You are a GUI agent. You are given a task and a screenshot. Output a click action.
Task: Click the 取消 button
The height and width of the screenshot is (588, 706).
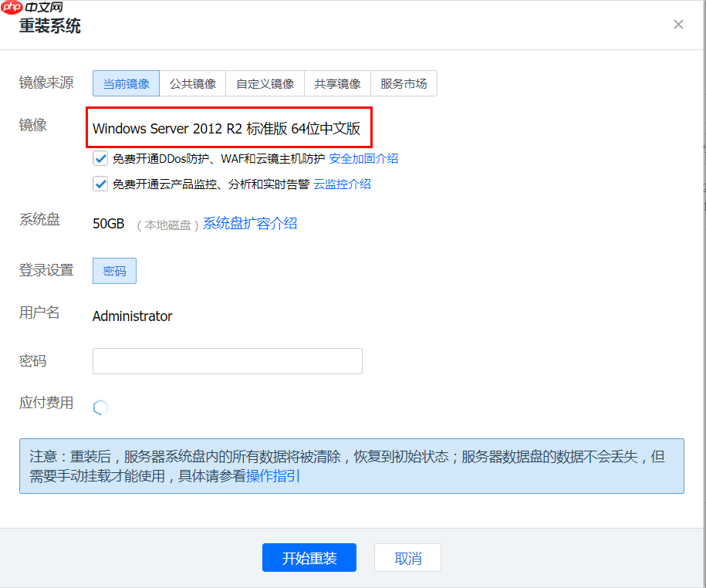point(407,557)
